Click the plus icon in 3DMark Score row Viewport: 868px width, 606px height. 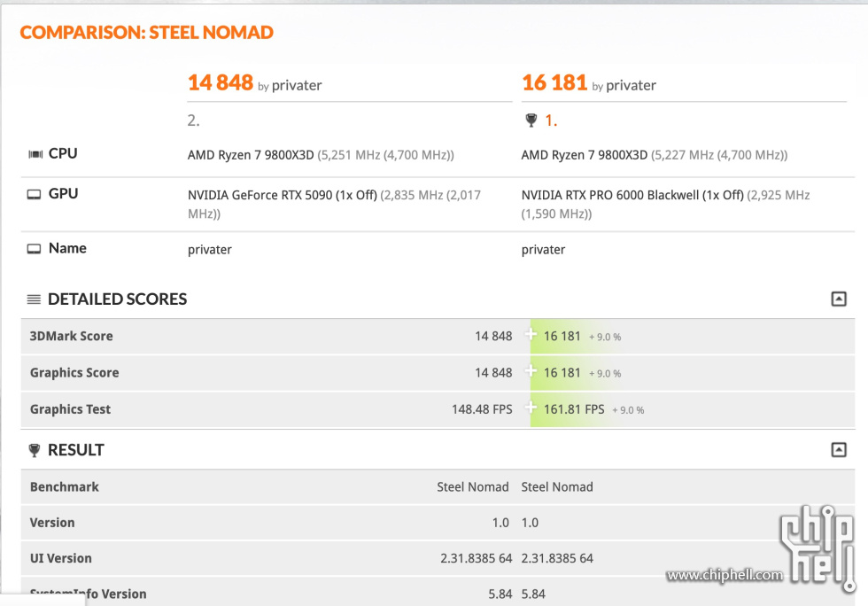[531, 335]
